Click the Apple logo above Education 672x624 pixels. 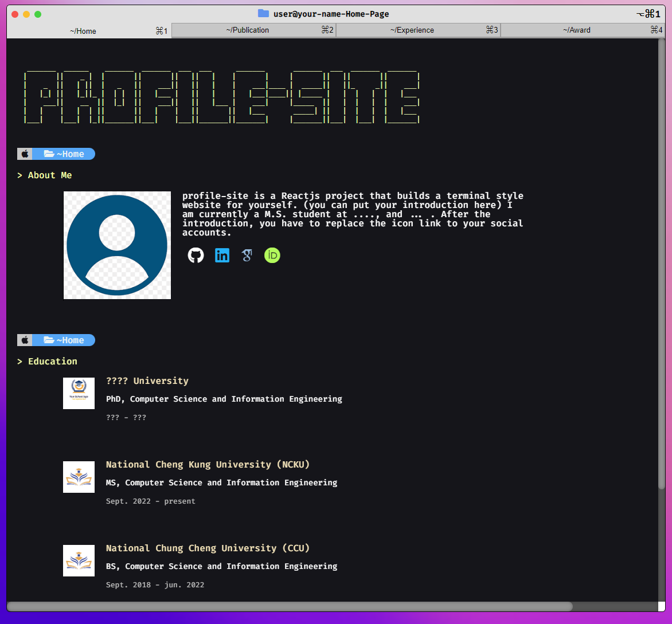pos(25,340)
